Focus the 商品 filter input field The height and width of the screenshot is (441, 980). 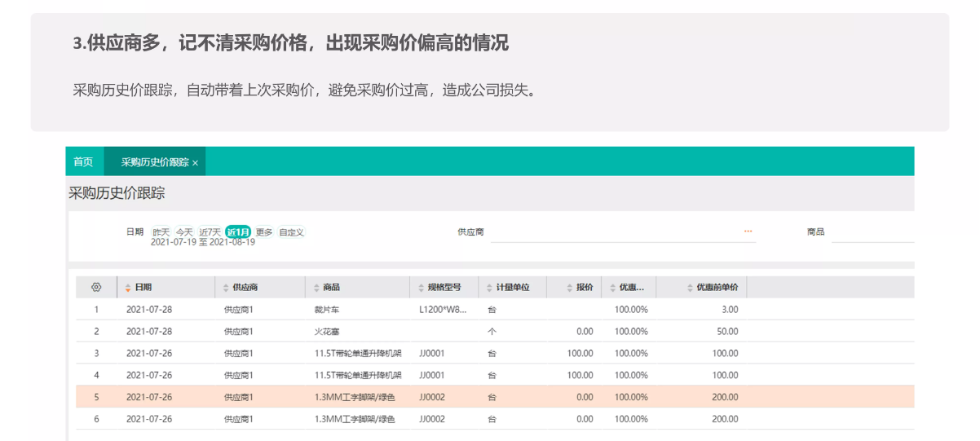[x=872, y=232]
